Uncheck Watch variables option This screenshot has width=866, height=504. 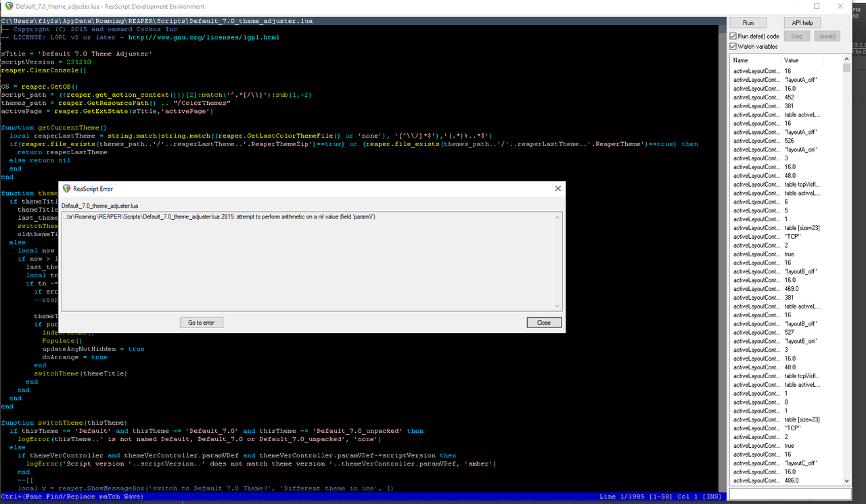coord(733,47)
